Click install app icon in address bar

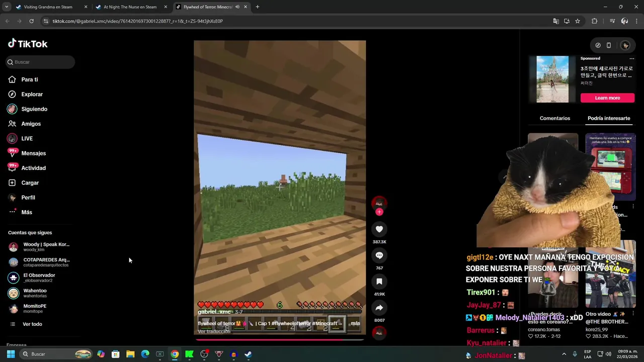(x=567, y=21)
